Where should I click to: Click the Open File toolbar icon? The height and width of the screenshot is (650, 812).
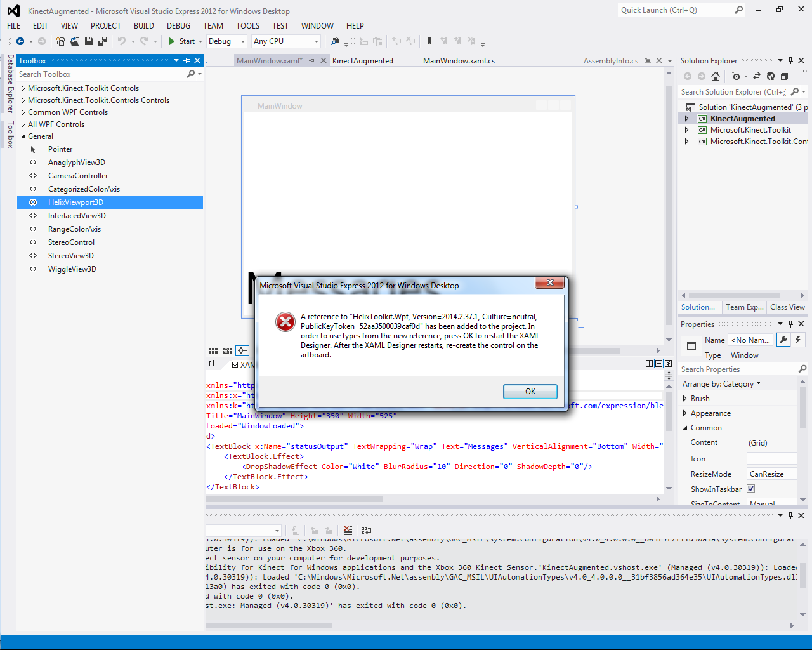click(x=75, y=41)
